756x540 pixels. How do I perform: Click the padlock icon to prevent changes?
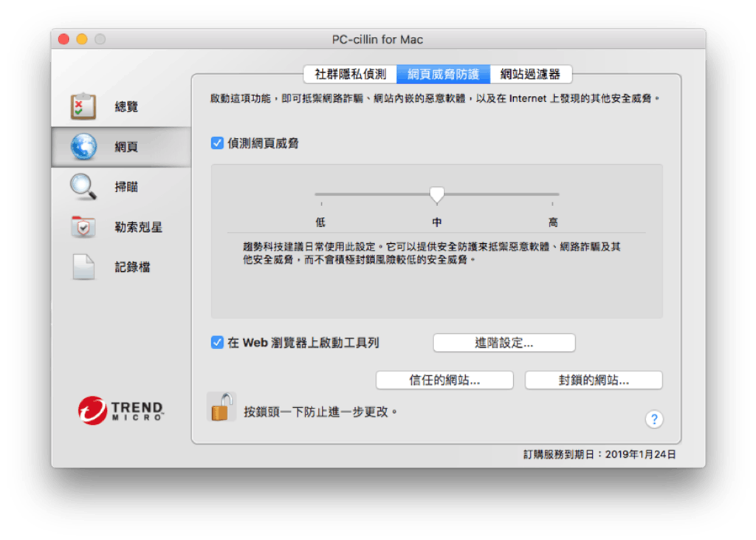(x=221, y=407)
